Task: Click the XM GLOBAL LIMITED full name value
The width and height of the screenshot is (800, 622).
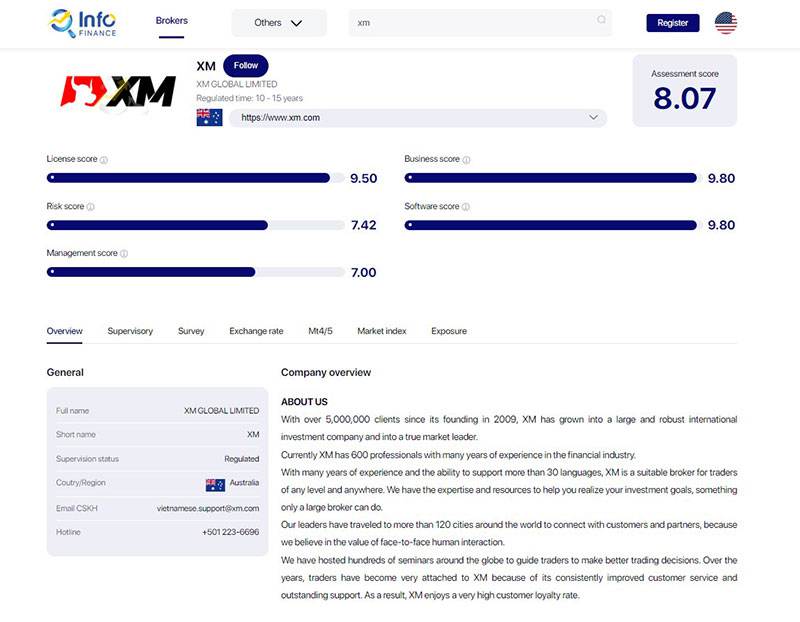Action: coord(221,411)
